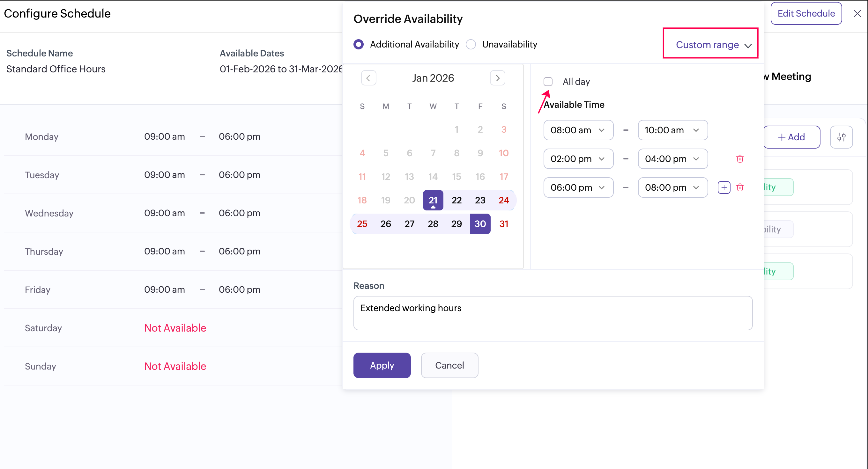Click the Reason text field

point(553,313)
